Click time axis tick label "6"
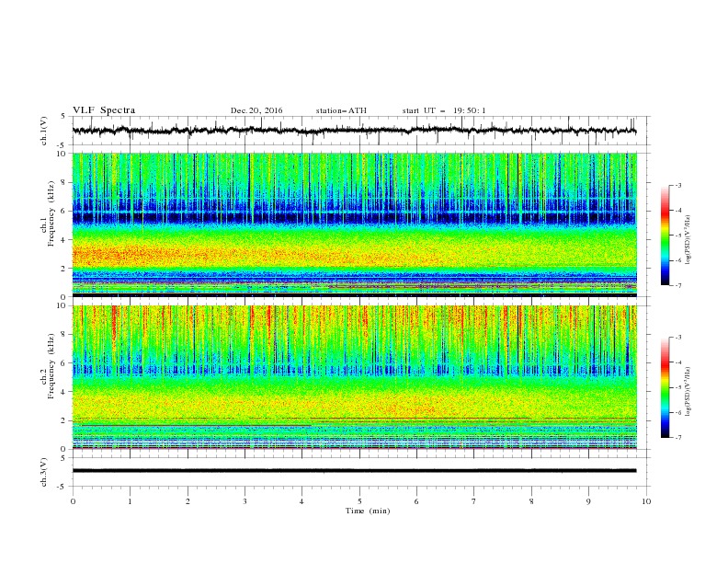 (416, 501)
